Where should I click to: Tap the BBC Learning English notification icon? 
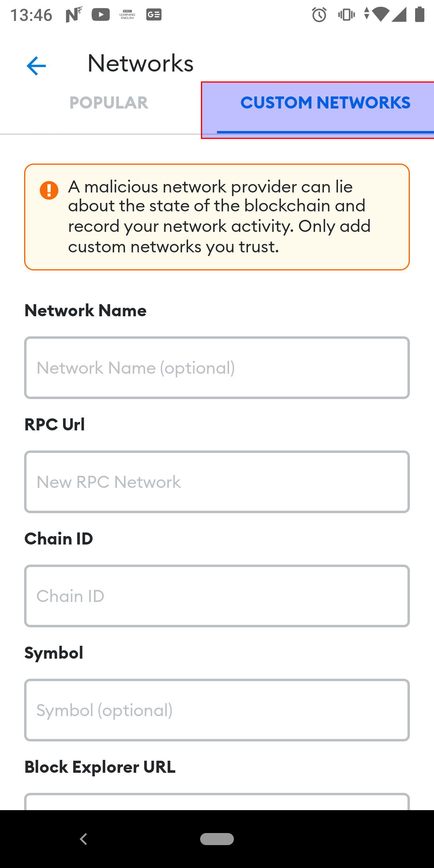coord(127,15)
